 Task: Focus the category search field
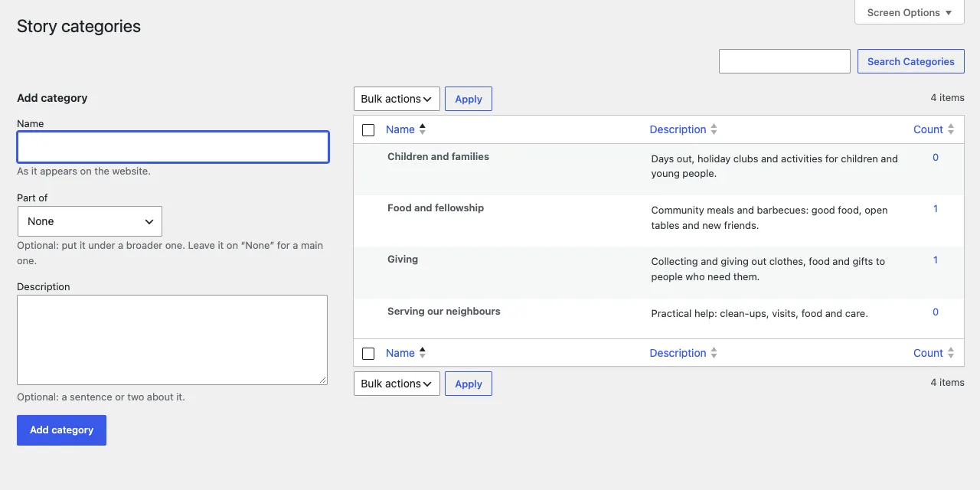[x=784, y=61]
